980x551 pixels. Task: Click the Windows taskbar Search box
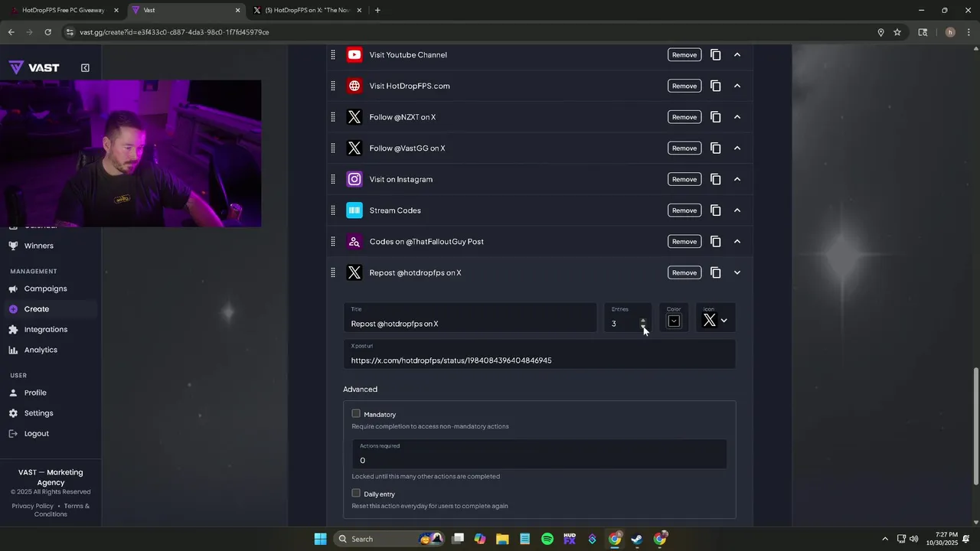(390, 539)
